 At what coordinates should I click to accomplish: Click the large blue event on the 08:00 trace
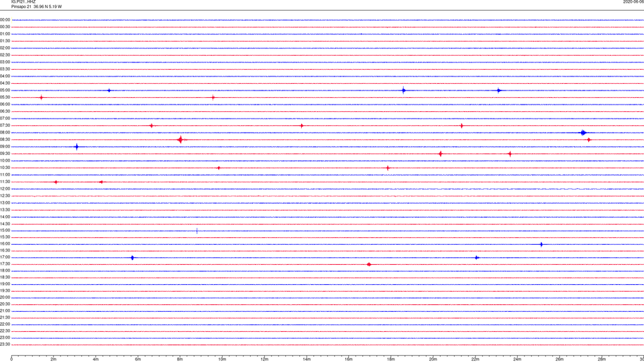coord(583,133)
